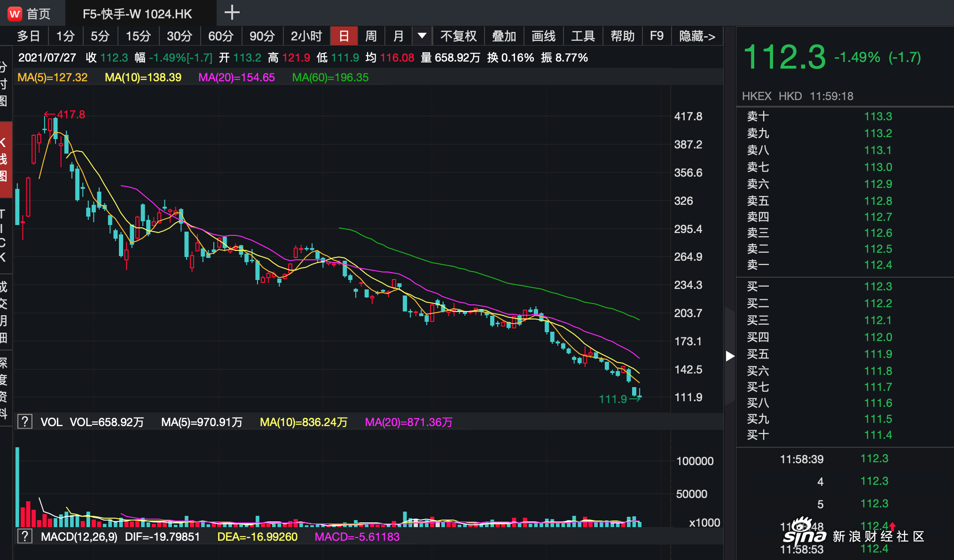Click the red W app logo icon
Image resolution: width=954 pixels, height=560 pixels.
click(15, 14)
